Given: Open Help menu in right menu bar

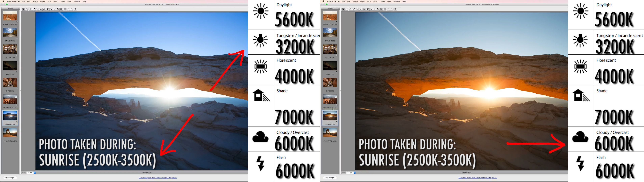Looking at the screenshot, I should [x=404, y=2].
